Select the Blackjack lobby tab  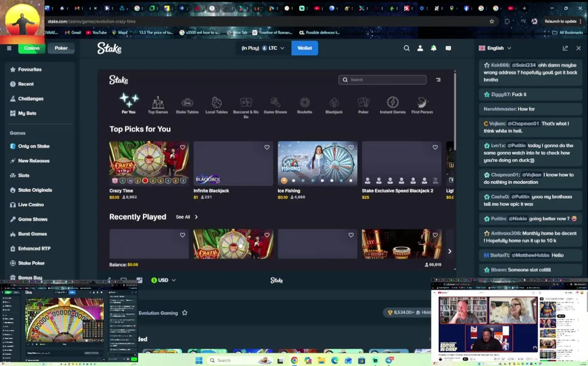pyautogui.click(x=334, y=105)
